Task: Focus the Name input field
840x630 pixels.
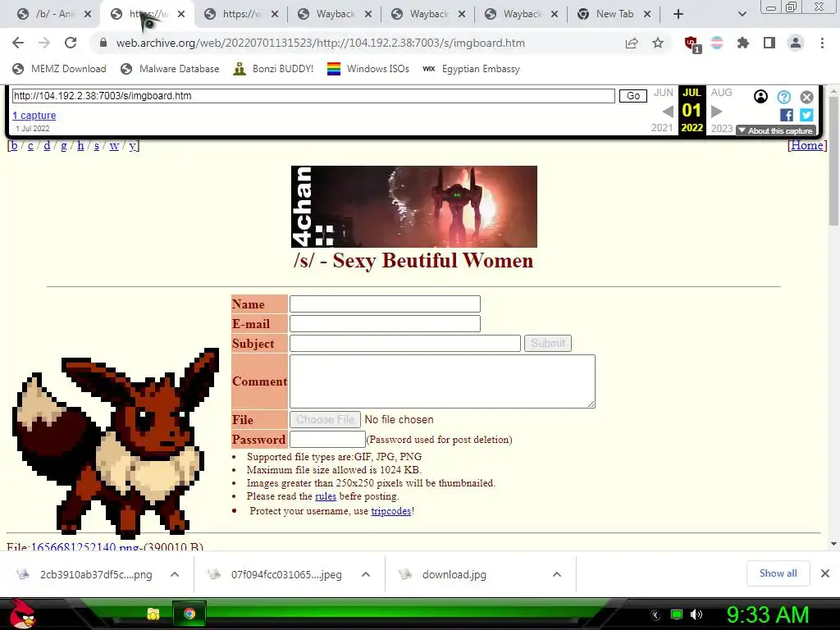Action: [385, 304]
